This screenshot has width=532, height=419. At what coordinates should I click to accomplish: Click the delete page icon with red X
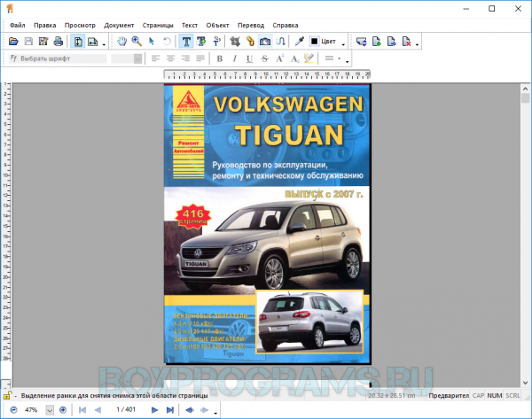coord(406,42)
